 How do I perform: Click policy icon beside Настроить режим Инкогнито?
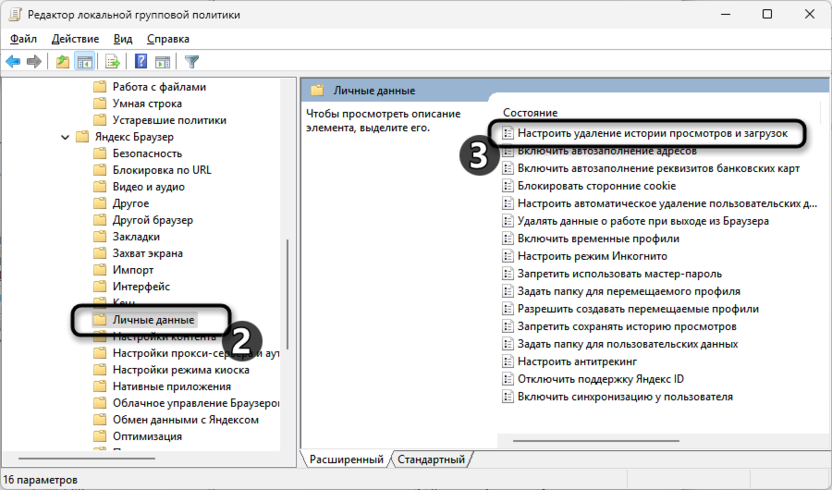tap(508, 256)
